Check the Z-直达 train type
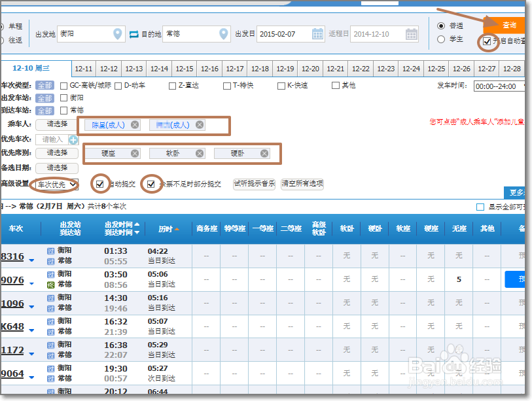Viewport: 532px width, 401px height. (x=172, y=86)
